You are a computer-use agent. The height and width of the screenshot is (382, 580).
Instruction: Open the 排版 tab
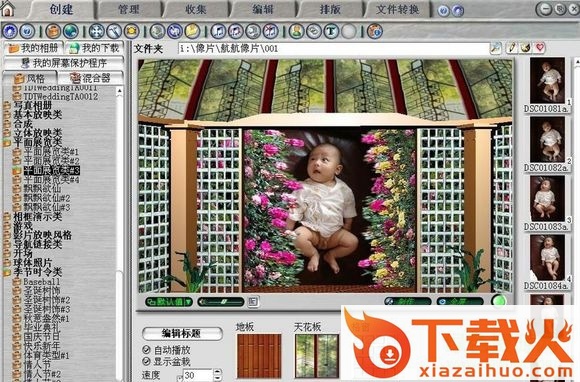pyautogui.click(x=330, y=9)
